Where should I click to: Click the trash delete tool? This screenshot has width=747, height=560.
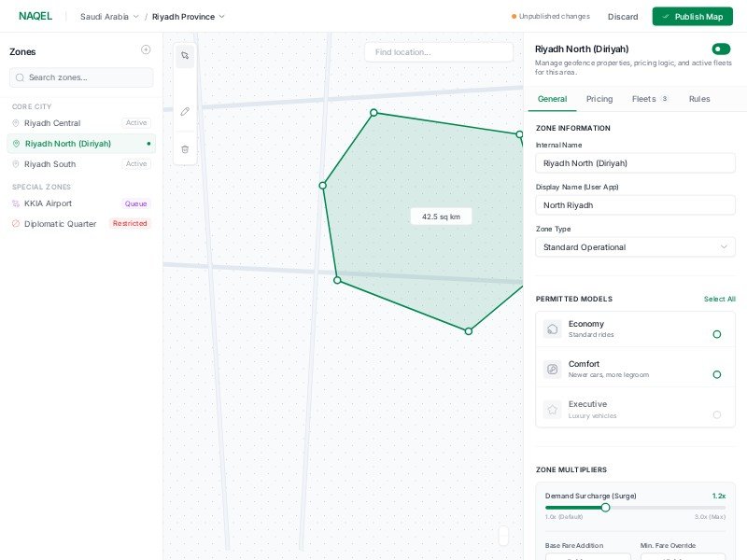click(185, 148)
